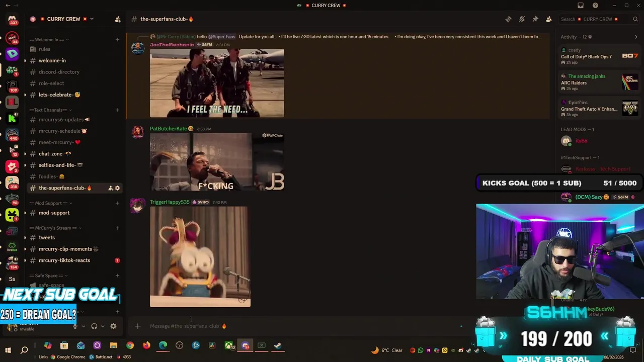Open Discord direct messages home icon

tap(12, 20)
